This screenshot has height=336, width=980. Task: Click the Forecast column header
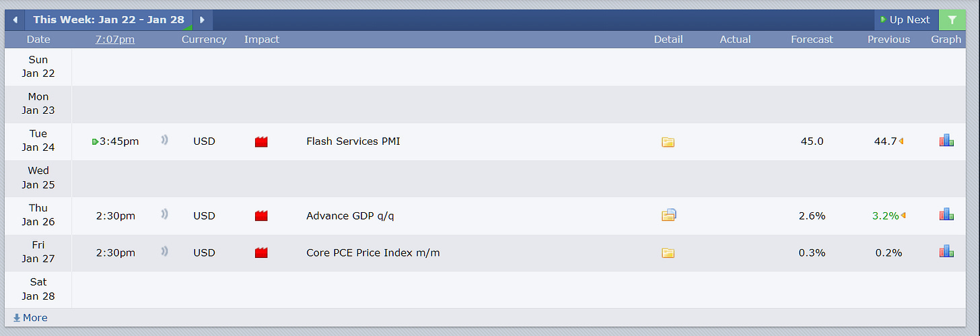(812, 40)
